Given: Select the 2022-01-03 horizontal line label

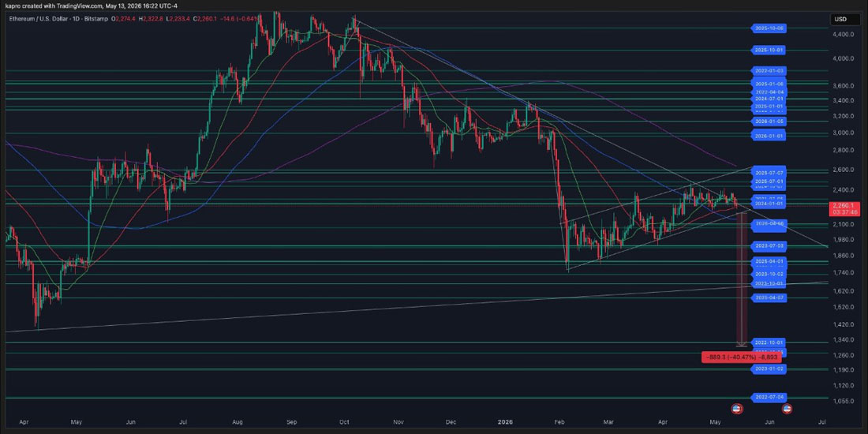Looking at the screenshot, I should pyautogui.click(x=769, y=71).
